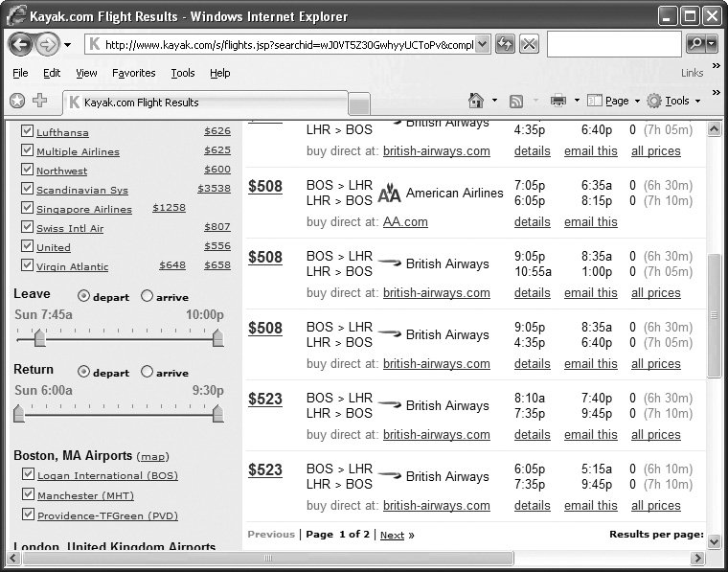Click the RSS feeds icon
The width and height of the screenshot is (728, 572).
[x=515, y=101]
